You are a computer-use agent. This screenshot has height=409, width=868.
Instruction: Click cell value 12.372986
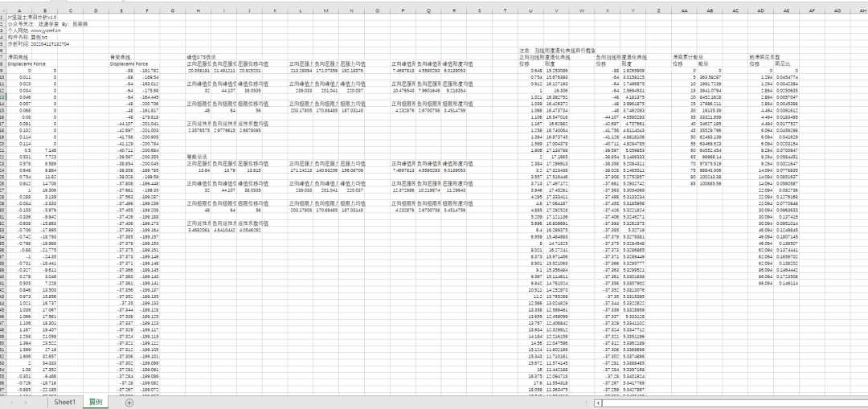(403, 190)
